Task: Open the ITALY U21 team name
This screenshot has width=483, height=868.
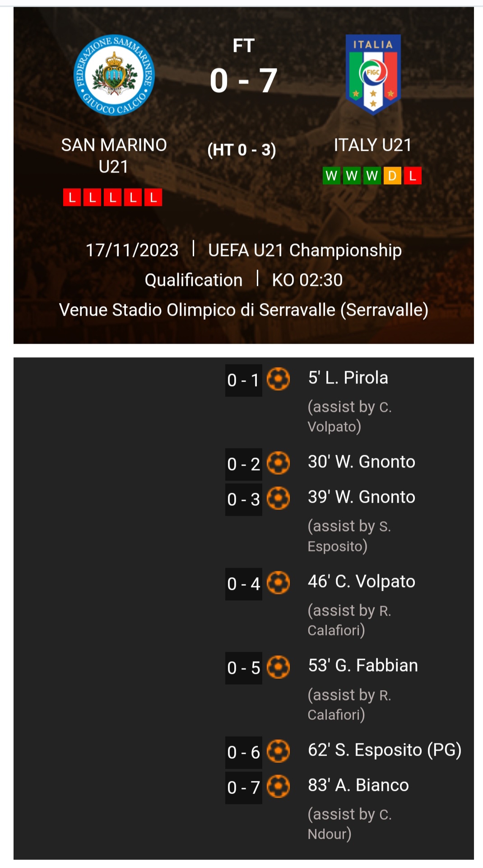Action: click(373, 145)
